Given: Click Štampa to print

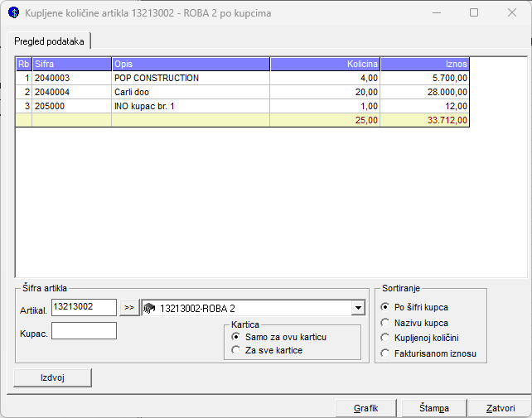Looking at the screenshot, I should (433, 408).
